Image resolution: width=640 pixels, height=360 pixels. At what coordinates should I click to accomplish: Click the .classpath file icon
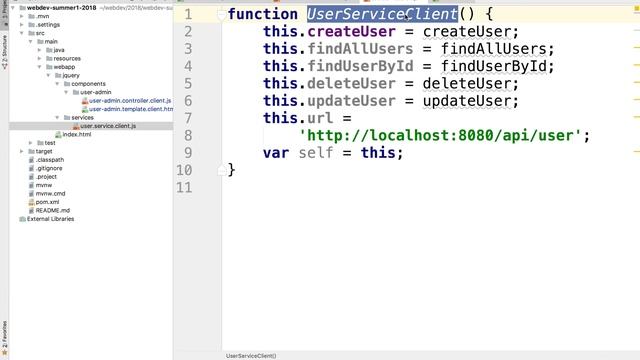[x=31, y=160]
